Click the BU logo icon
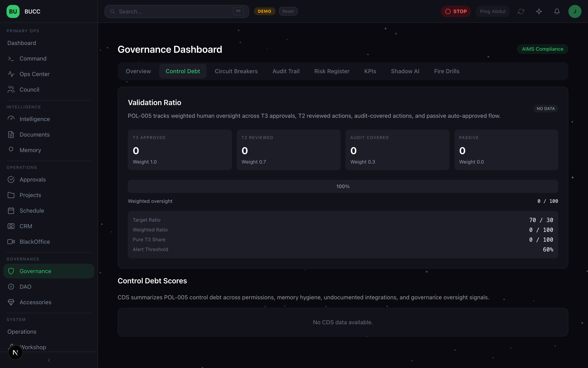The height and width of the screenshot is (368, 588). 13,11
